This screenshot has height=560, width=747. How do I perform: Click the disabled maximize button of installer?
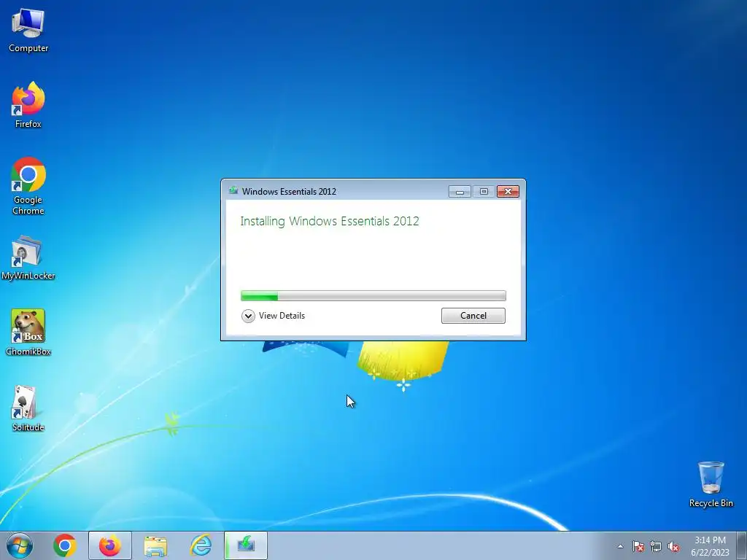point(484,192)
